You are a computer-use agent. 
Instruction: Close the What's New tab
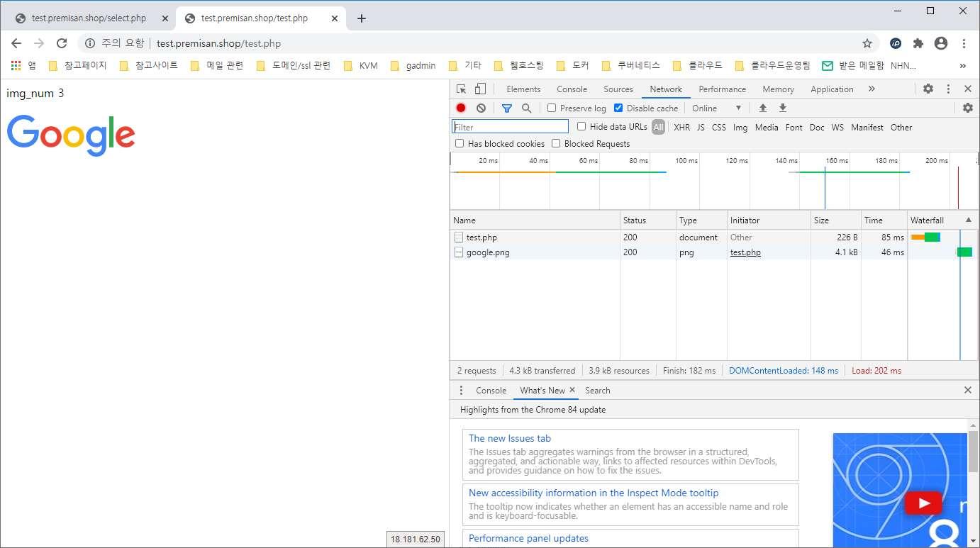pyautogui.click(x=572, y=390)
